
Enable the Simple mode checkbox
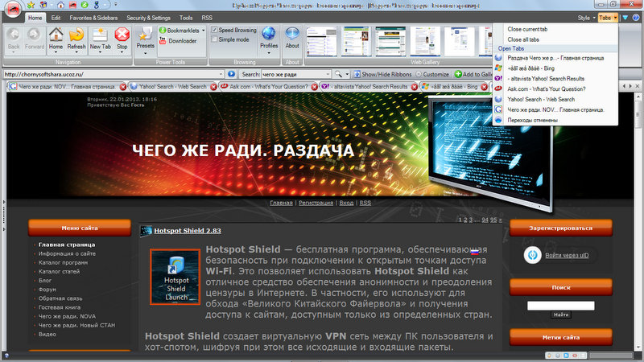click(214, 39)
